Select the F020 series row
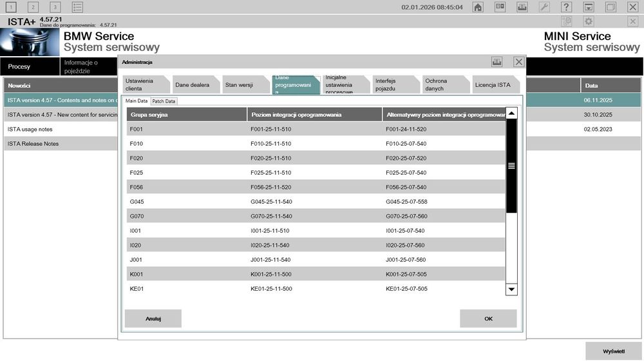The width and height of the screenshot is (644, 363). [x=316, y=158]
